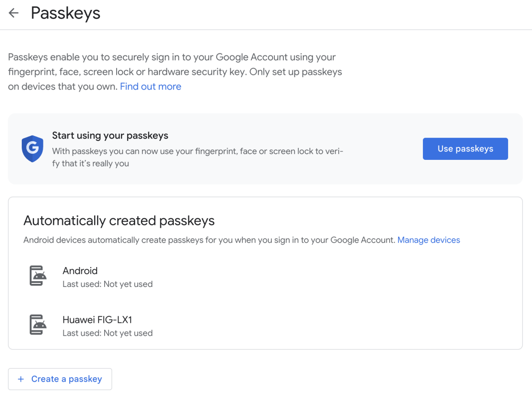This screenshot has width=532, height=403.
Task: Select the Android passkey entry
Action: pos(265,277)
